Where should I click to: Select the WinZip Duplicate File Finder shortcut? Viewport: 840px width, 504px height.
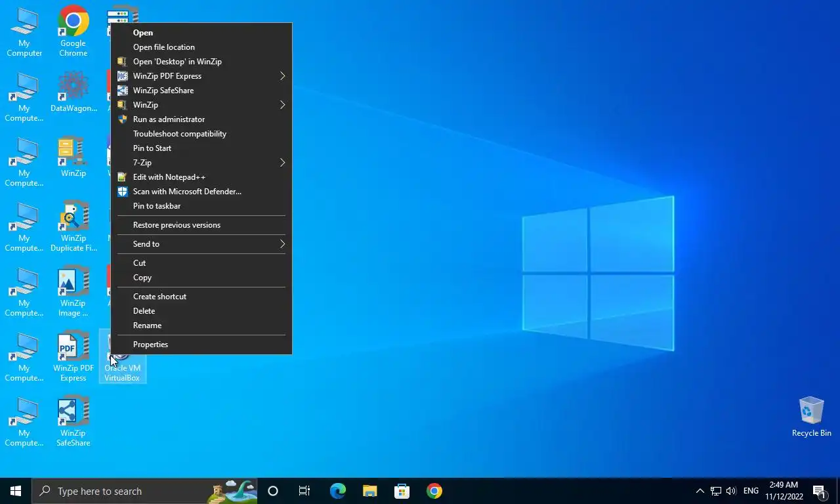73,226
